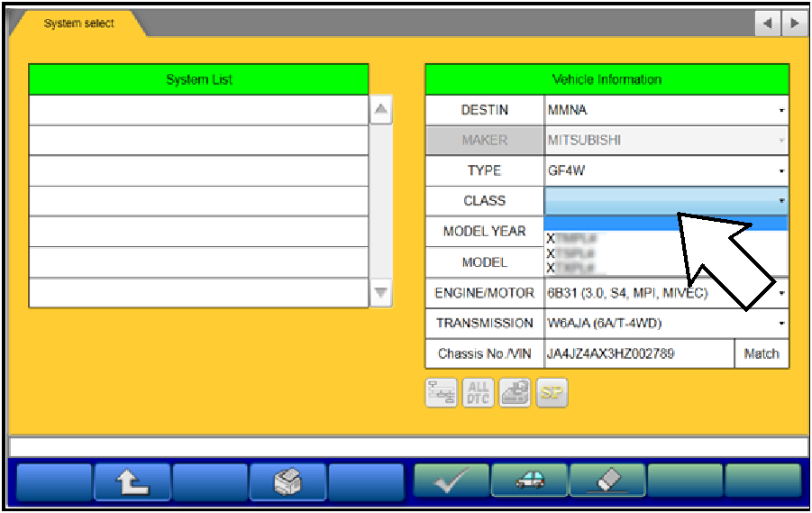Viewport: 812px width, 513px height.
Task: Click the System List scroll-down arrow
Action: [381, 292]
